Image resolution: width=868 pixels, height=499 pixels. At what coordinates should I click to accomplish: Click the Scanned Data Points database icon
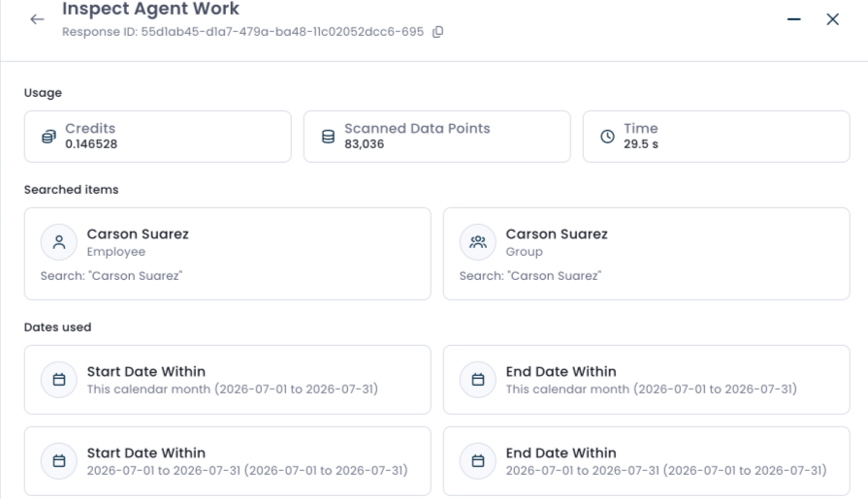328,137
